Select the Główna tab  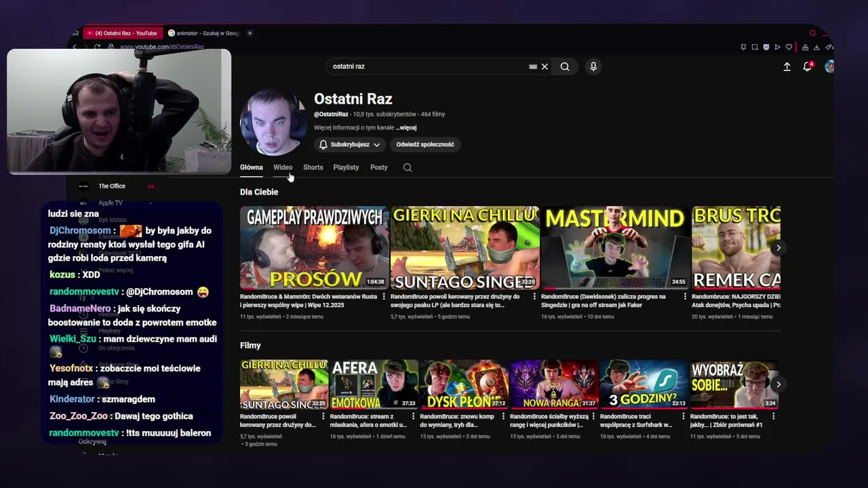point(251,167)
